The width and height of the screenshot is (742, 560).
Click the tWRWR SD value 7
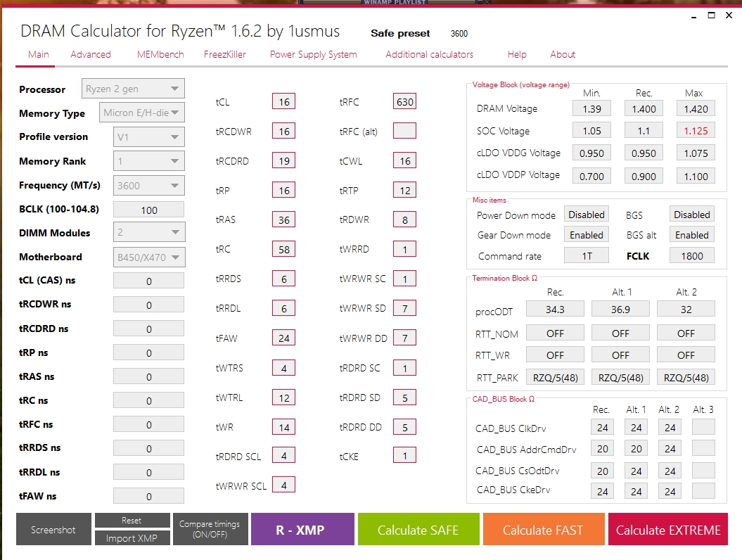pos(404,309)
